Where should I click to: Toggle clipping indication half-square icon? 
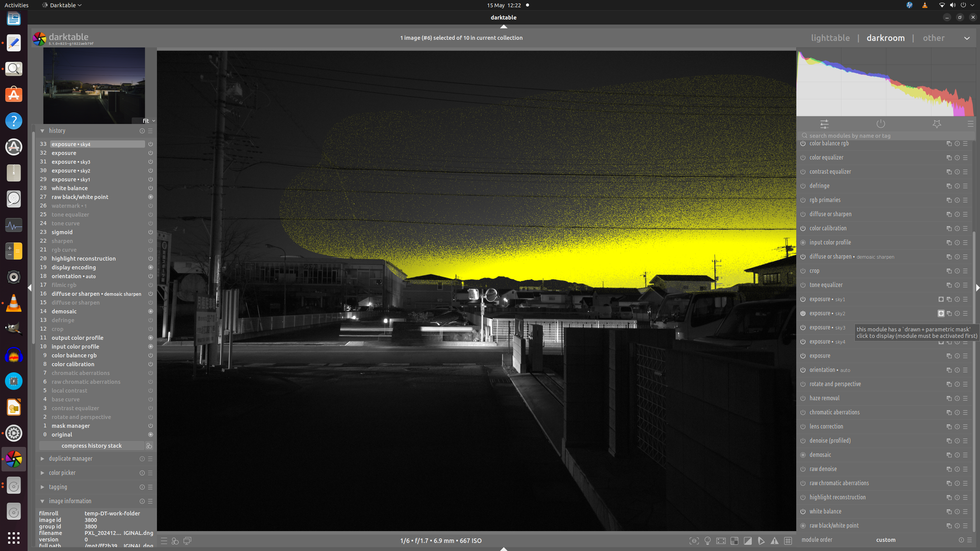click(748, 541)
